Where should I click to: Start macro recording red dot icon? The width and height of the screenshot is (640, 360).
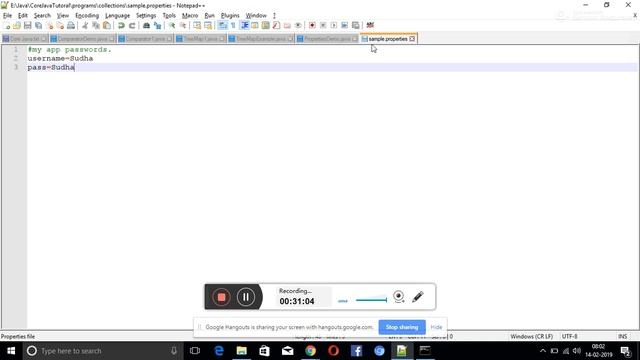coord(312,25)
